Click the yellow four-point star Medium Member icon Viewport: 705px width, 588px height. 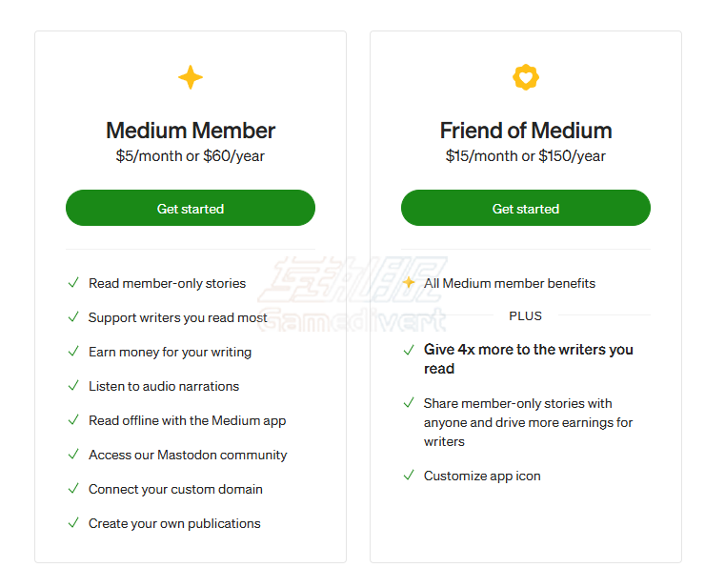(191, 77)
